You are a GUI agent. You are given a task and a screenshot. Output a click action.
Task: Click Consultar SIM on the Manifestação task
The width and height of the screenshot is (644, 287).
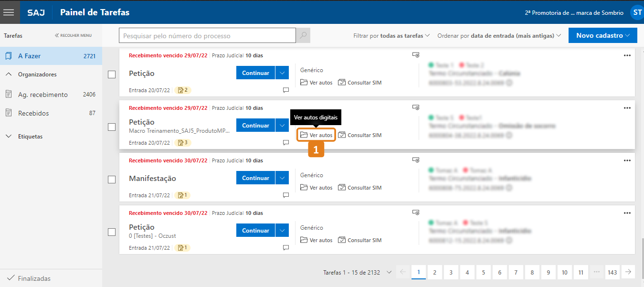point(360,188)
